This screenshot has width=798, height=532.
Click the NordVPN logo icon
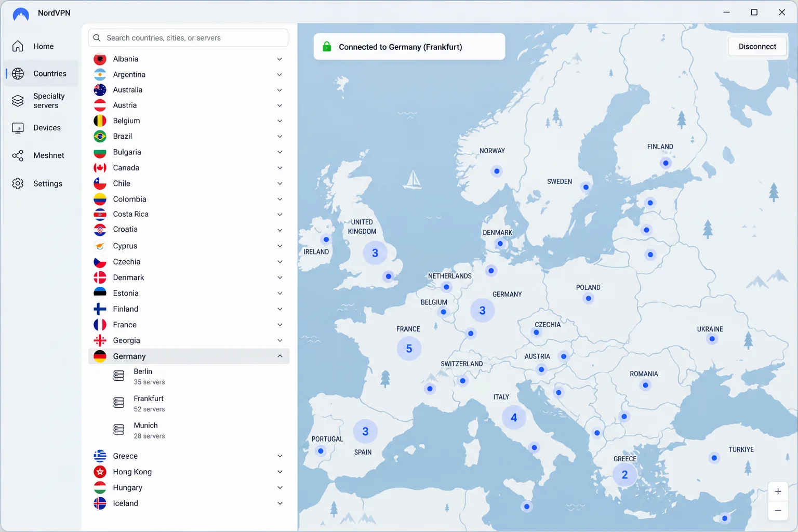(21, 14)
